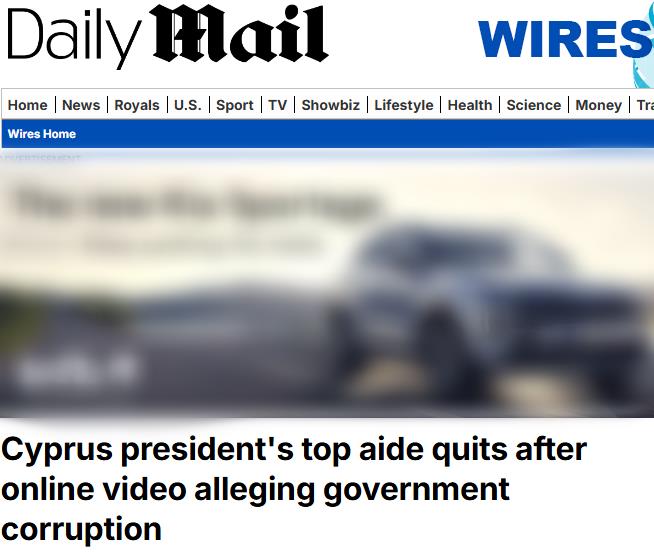Screen dimensions: 654x552
Task: Open the TV section
Action: (277, 105)
